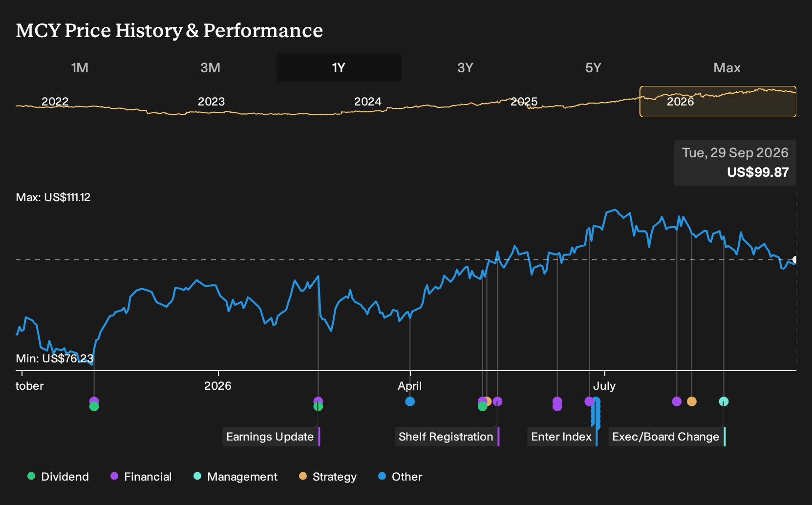Click the purple Financial marker beside the late-summer Strategy dot
Screen dimensions: 812x505
click(677, 401)
